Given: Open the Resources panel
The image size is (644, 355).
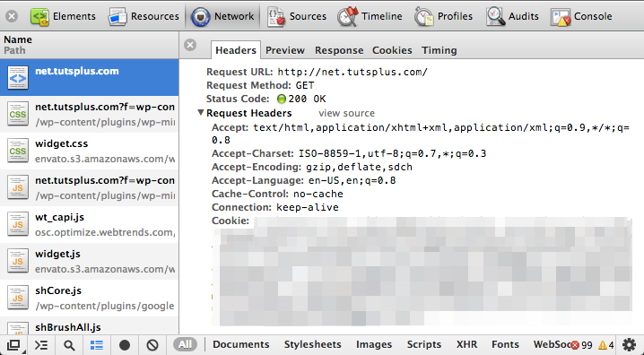Looking at the screenshot, I should [x=144, y=16].
